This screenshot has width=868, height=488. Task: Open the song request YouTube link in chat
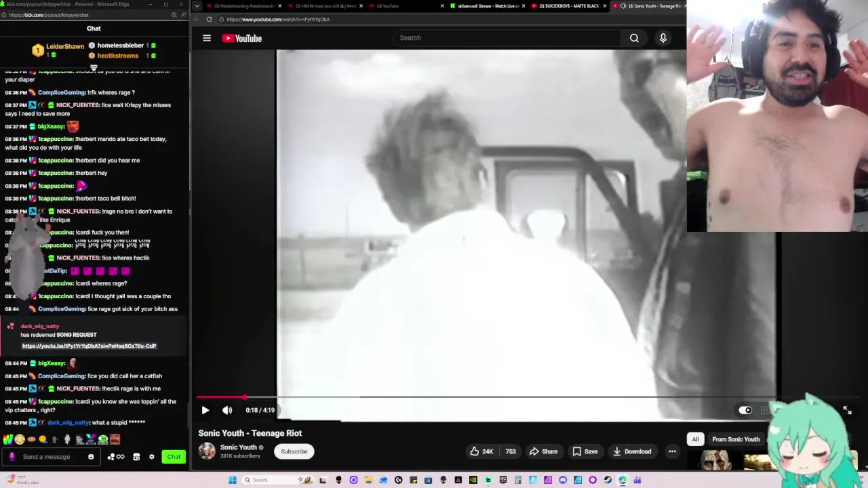click(x=89, y=346)
